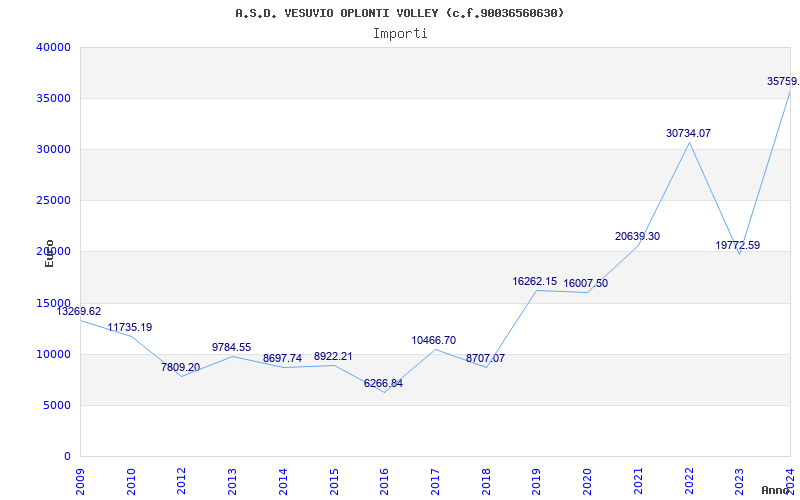Click data label 11735.19
800x500 pixels.
coord(130,328)
